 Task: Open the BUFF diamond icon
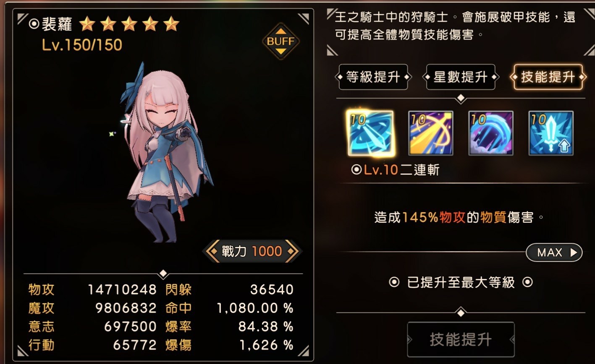tap(281, 42)
